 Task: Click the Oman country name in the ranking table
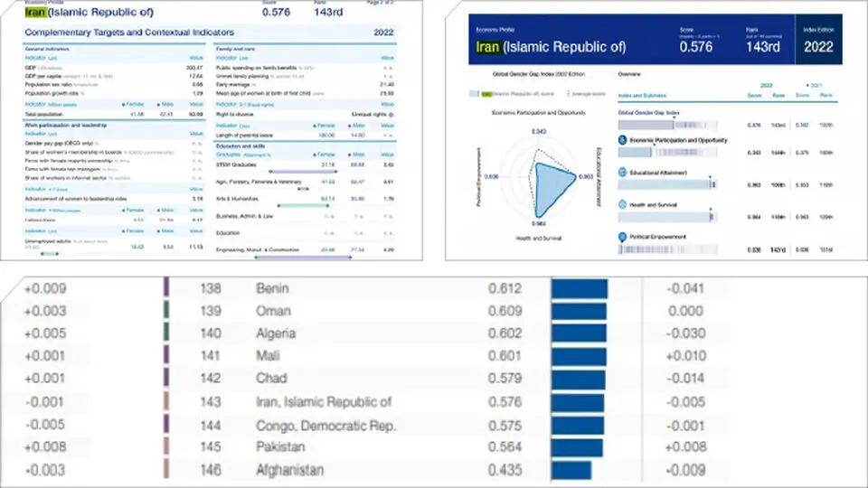273,311
